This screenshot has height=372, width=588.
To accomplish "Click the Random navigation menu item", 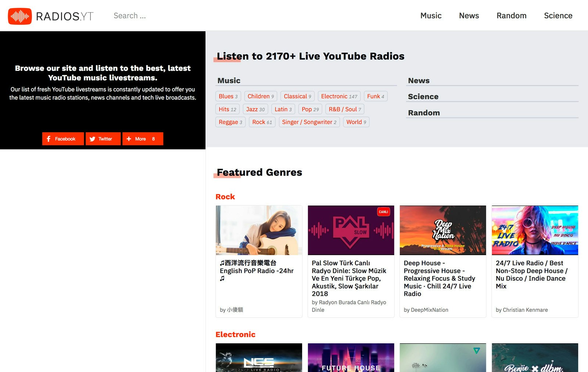I will [x=512, y=15].
